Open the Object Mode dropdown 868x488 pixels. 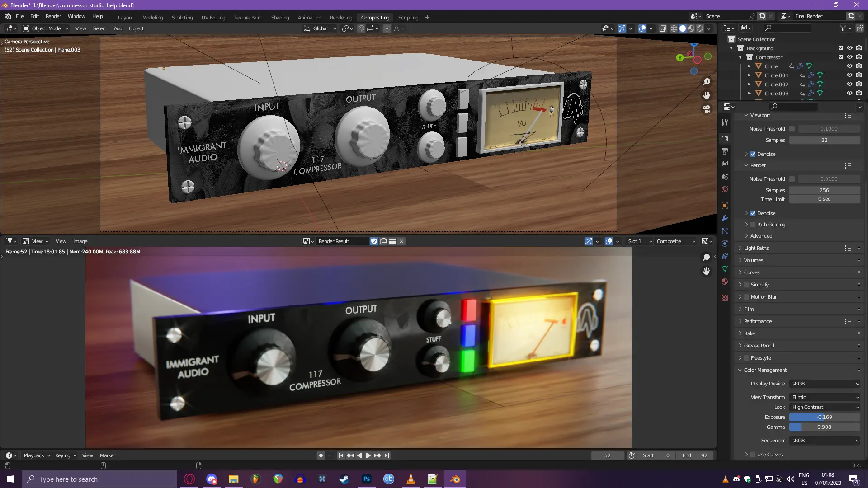(x=46, y=28)
